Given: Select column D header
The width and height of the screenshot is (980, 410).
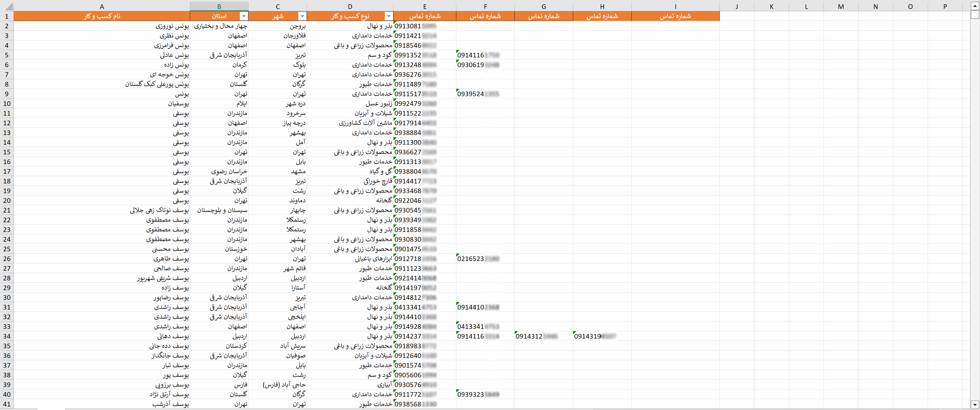Looking at the screenshot, I should [350, 6].
